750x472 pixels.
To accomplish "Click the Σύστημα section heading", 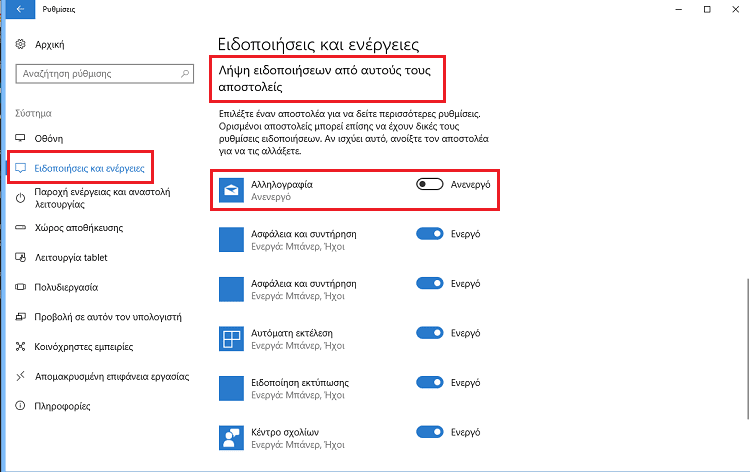I will pyautogui.click(x=33, y=113).
